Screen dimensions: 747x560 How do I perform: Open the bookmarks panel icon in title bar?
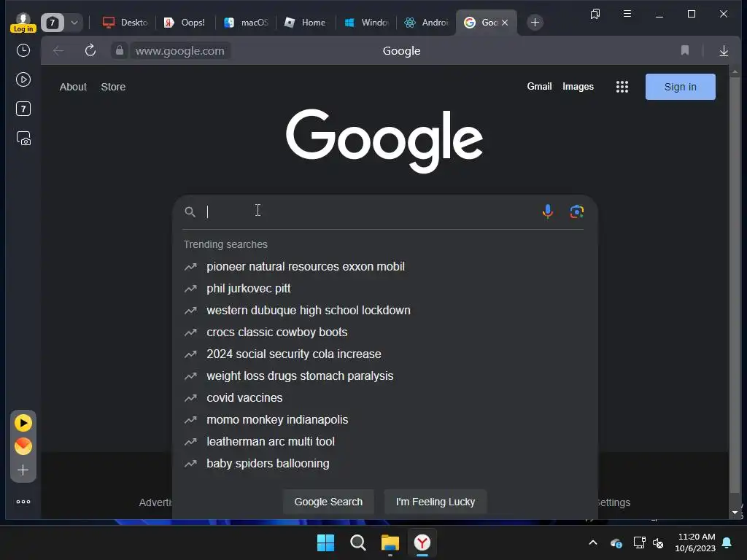coord(595,14)
